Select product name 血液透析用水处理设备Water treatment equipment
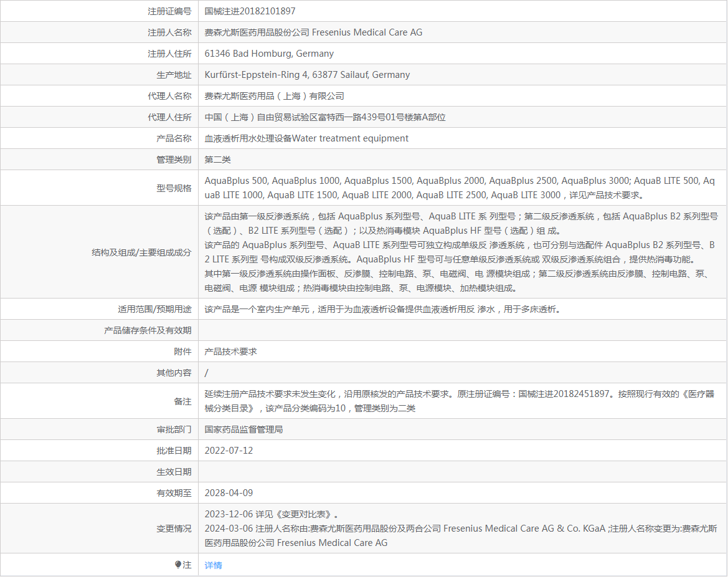Image resolution: width=728 pixels, height=579 pixels. pos(306,138)
